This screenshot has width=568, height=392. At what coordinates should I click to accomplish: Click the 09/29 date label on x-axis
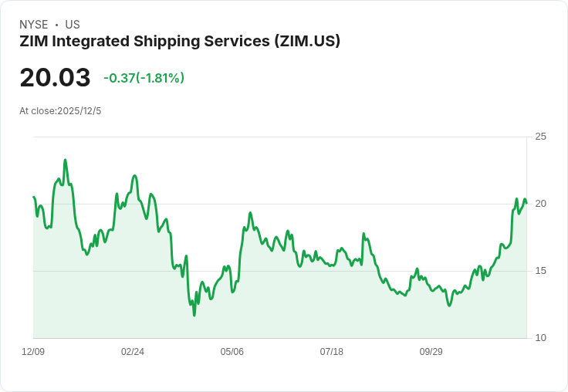[431, 351]
